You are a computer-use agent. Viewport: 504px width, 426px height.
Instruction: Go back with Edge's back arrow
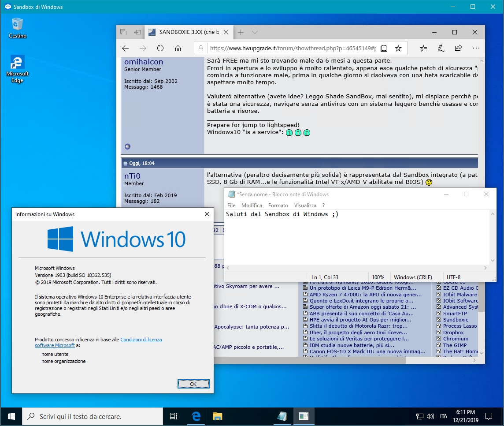(126, 48)
